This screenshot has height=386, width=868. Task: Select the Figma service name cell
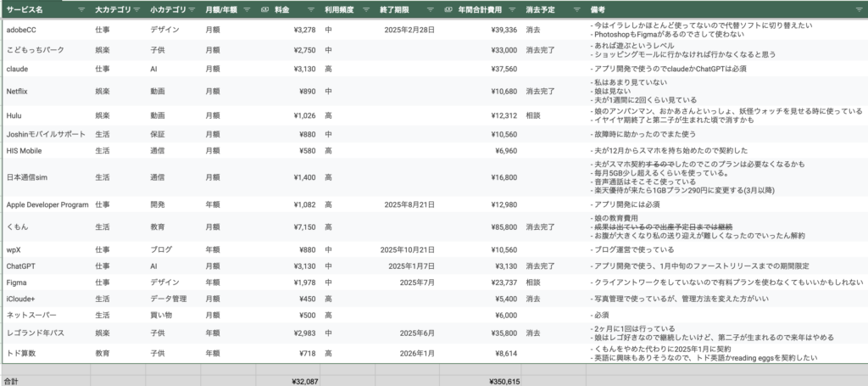pyautogui.click(x=47, y=283)
